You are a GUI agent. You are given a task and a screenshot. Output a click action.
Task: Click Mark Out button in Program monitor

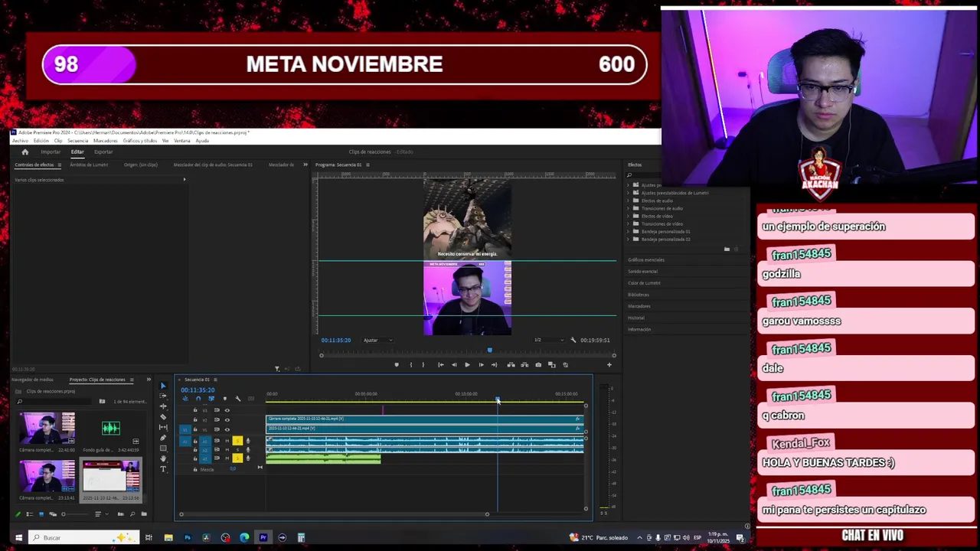click(x=423, y=365)
